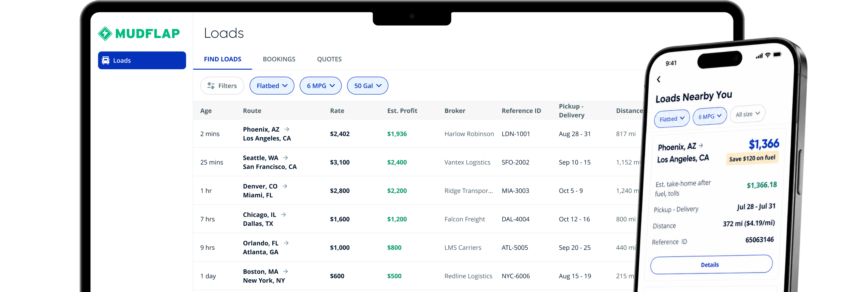Tap the Loads Nearby You heading
868x292 pixels.
[x=694, y=97]
